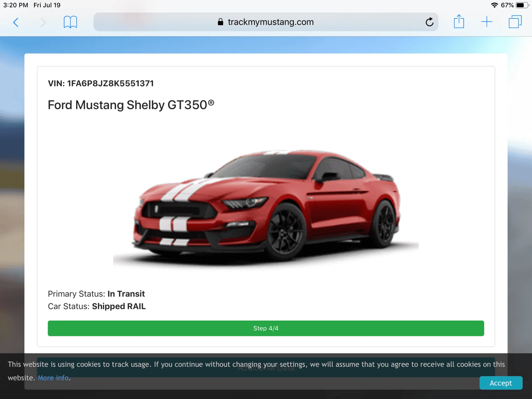The width and height of the screenshot is (532, 399).
Task: Tap the padlock icon in address bar
Action: click(221, 22)
